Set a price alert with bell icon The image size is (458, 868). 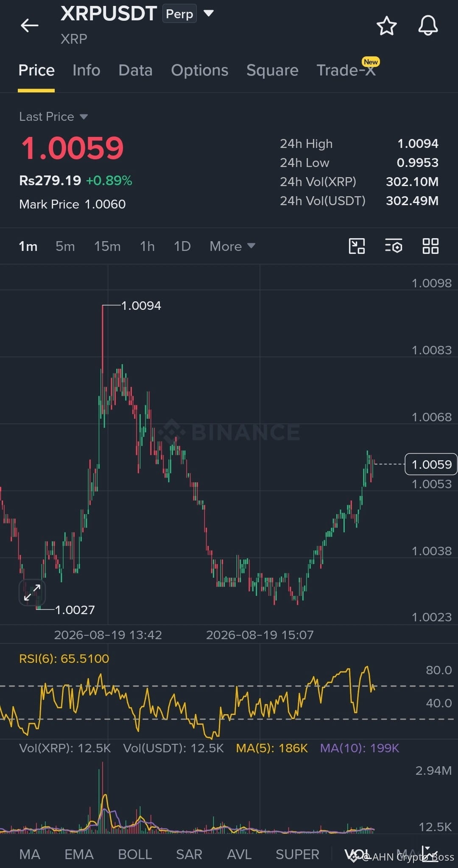(428, 26)
